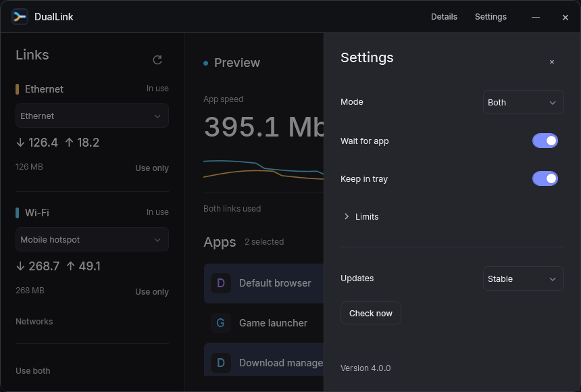
Task: Select the Game launcher app row
Action: tap(264, 323)
